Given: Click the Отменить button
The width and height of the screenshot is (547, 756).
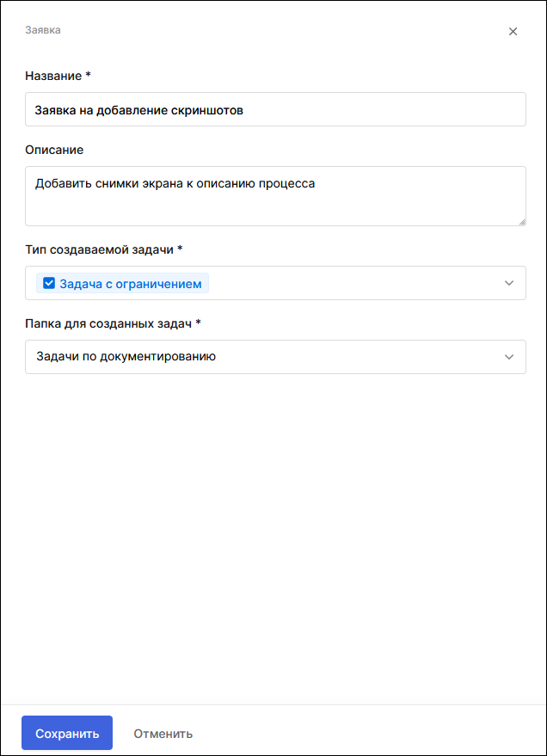Looking at the screenshot, I should 162,733.
